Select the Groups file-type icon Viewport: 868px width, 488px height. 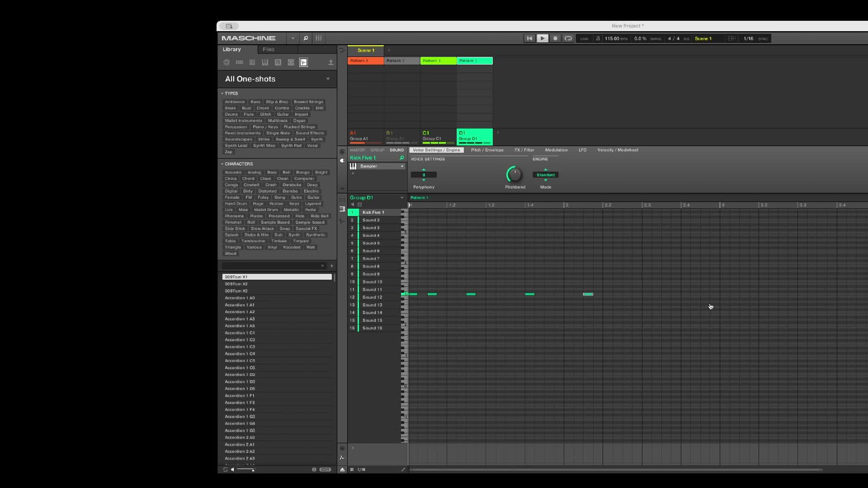coord(239,62)
